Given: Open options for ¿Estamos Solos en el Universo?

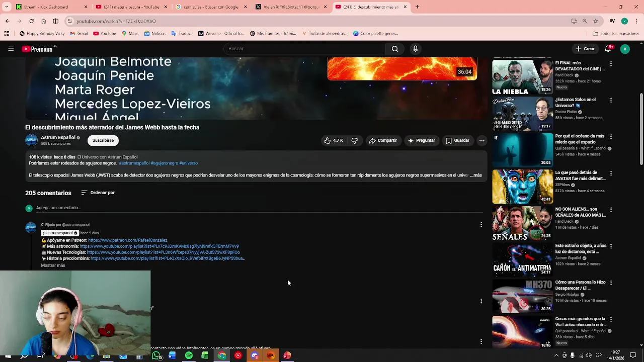Looking at the screenshot, I should 611,100.
